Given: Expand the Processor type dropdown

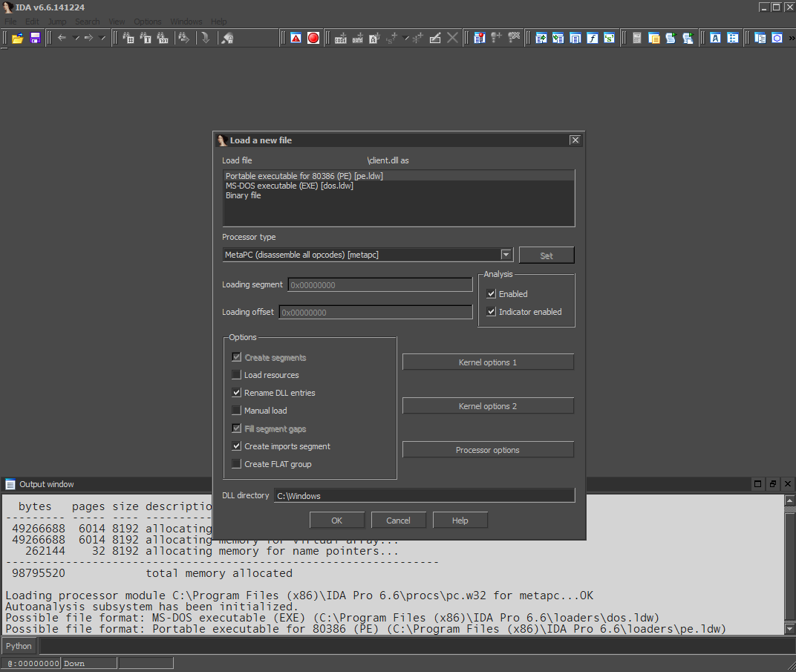Looking at the screenshot, I should [506, 254].
